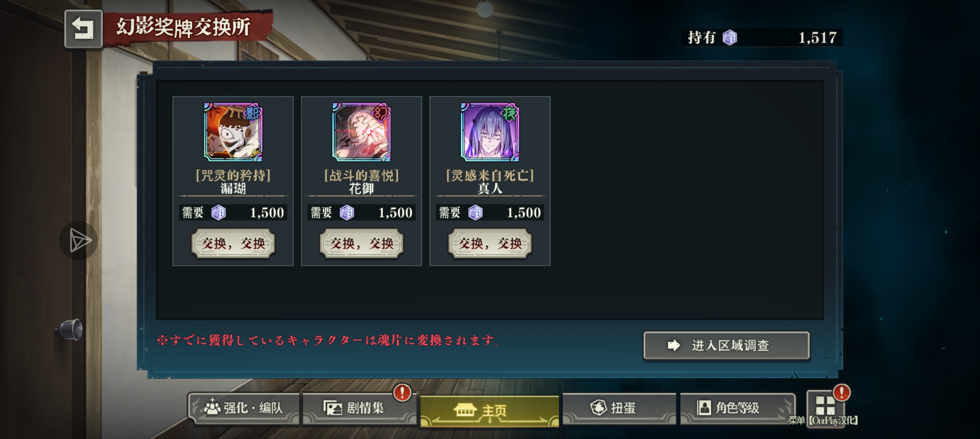Exchange medals for 花御

362,243
